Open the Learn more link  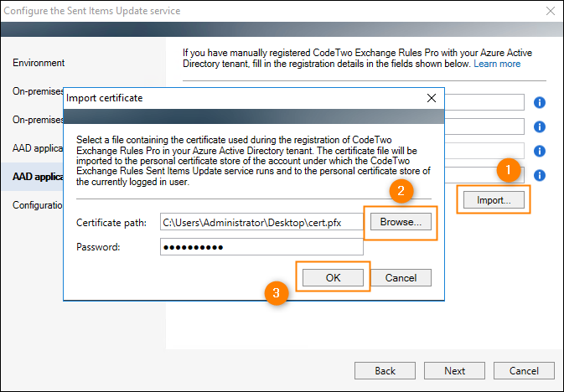tap(497, 64)
